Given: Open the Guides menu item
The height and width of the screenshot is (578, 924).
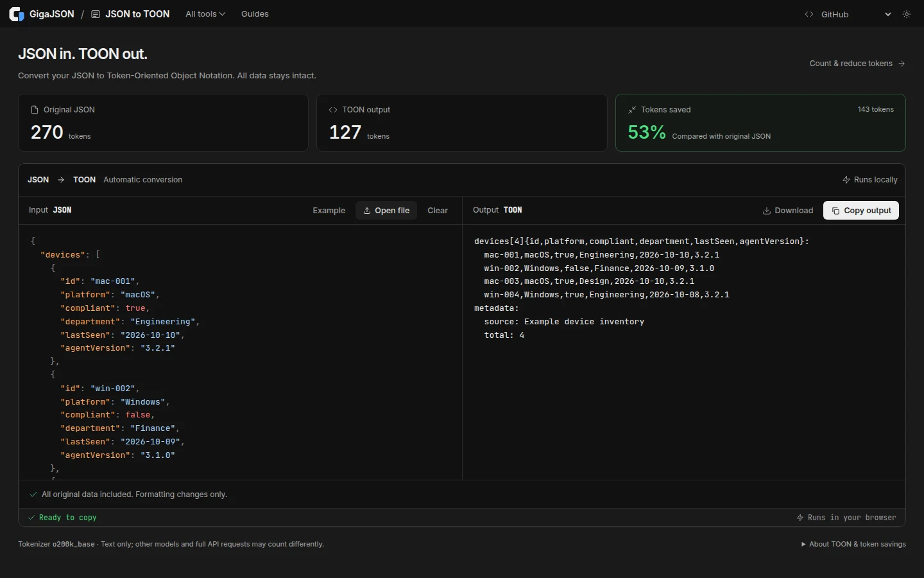Looking at the screenshot, I should (255, 14).
